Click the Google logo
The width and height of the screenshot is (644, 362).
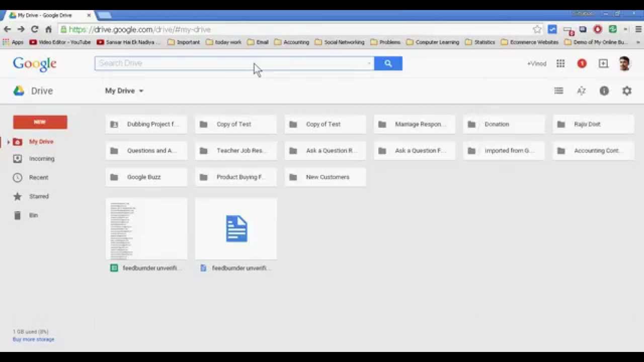pos(35,64)
